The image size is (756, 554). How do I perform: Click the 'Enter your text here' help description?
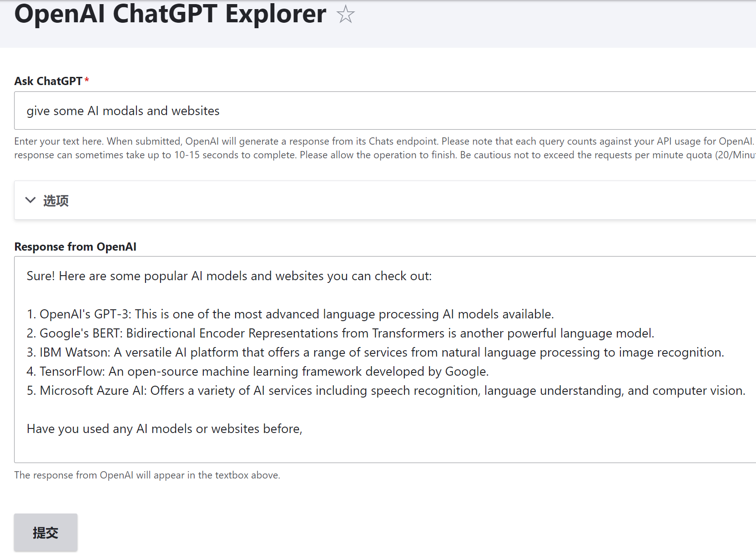point(385,148)
